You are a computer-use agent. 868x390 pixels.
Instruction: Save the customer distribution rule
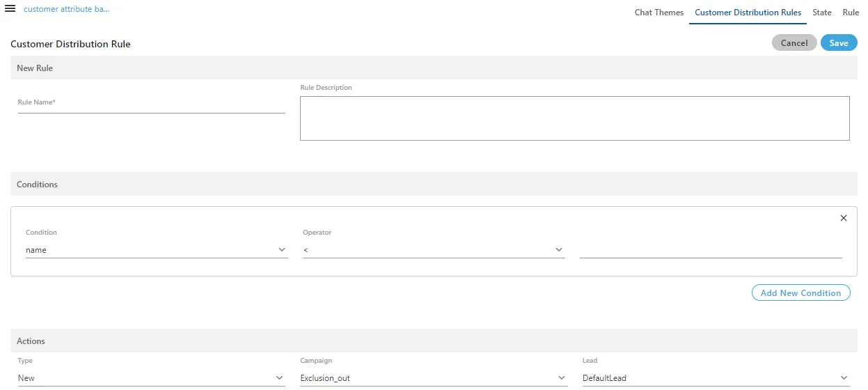(x=839, y=42)
